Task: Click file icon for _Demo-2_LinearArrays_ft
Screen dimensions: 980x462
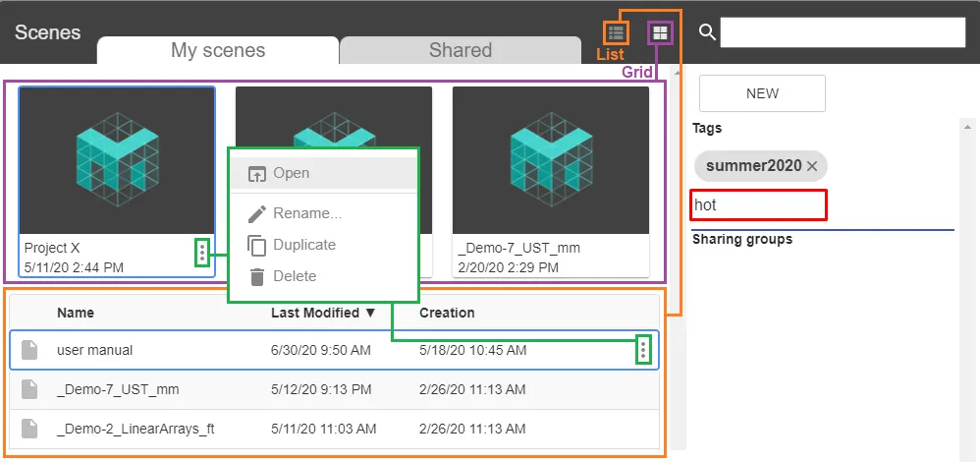Action: click(x=30, y=429)
